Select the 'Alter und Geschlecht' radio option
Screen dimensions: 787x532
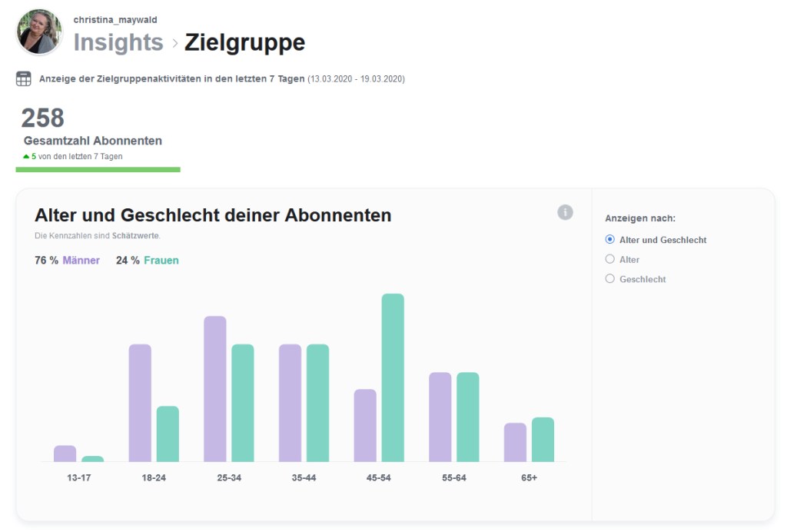tap(610, 240)
